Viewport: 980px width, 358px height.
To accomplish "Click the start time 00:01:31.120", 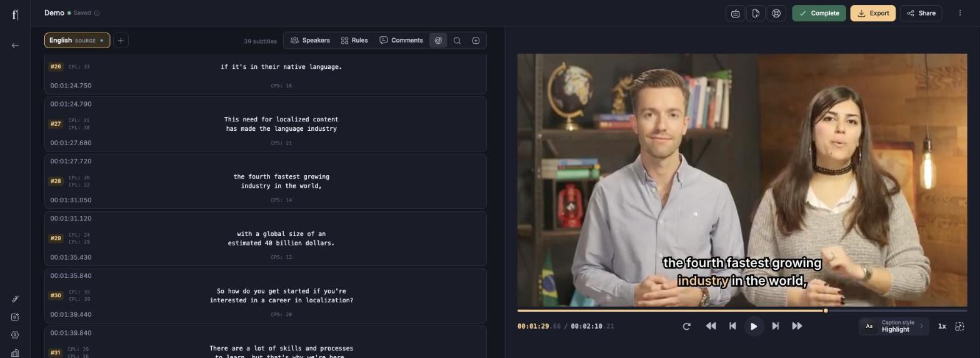I will (71, 218).
